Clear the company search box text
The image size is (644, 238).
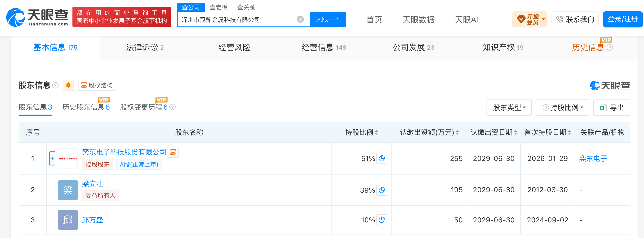click(x=300, y=19)
